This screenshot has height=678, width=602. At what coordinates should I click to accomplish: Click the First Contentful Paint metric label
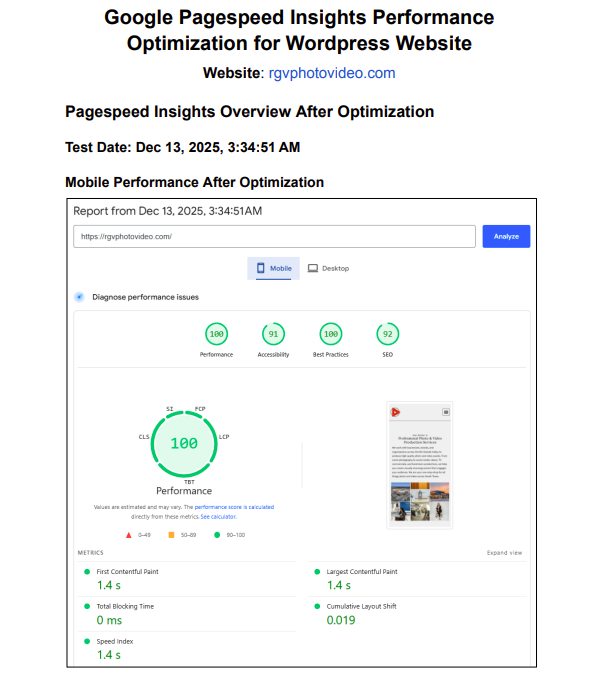click(x=128, y=572)
